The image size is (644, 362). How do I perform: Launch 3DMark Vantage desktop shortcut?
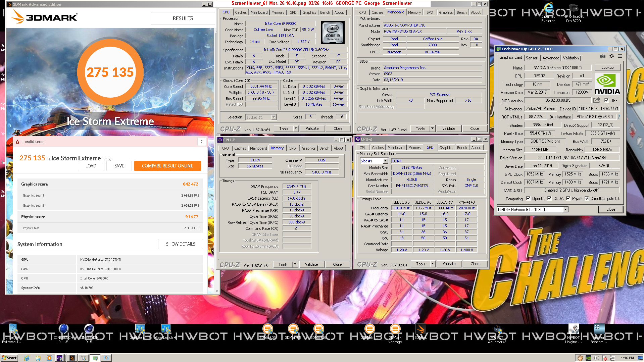395,334
